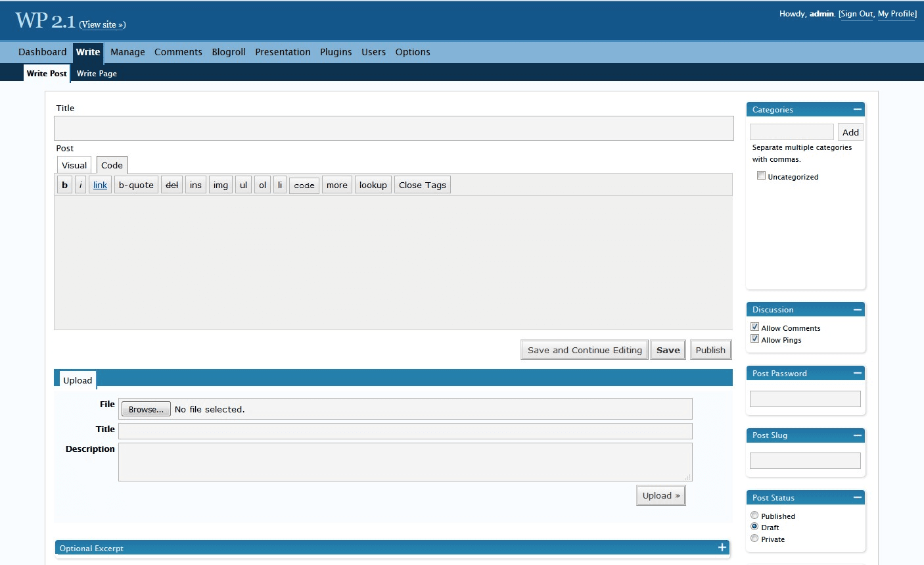Click Close Tags in editor toolbar
The width and height of the screenshot is (924, 565).
[x=423, y=185]
